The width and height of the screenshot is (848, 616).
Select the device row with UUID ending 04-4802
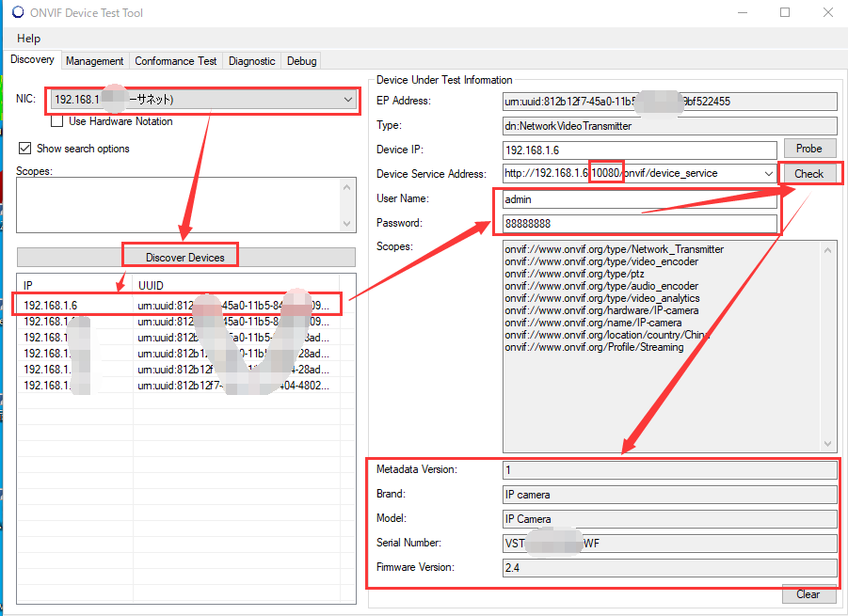click(179, 386)
